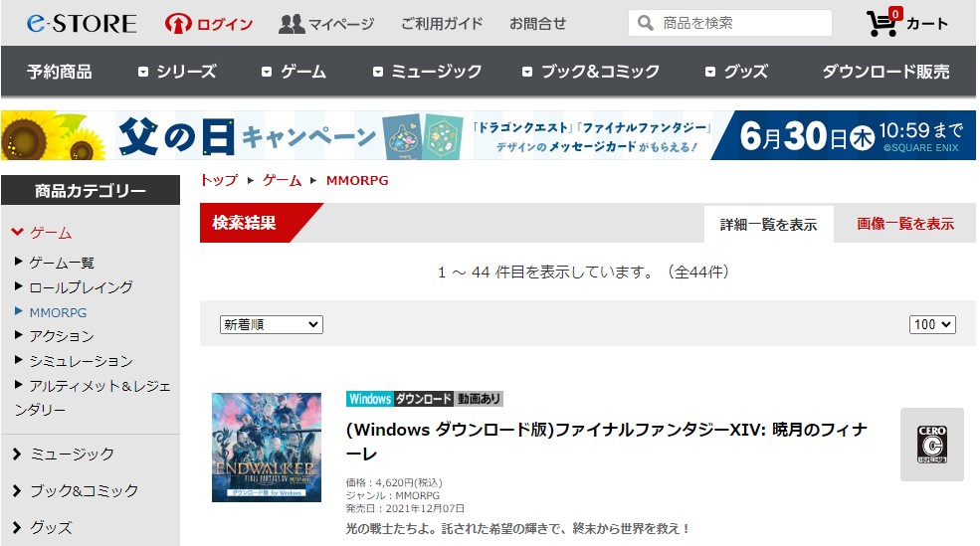This screenshot has height=546, width=980.
Task: Open ファイナルファンタジーXIV: 暁月のフィナーレ product title
Action: [607, 441]
